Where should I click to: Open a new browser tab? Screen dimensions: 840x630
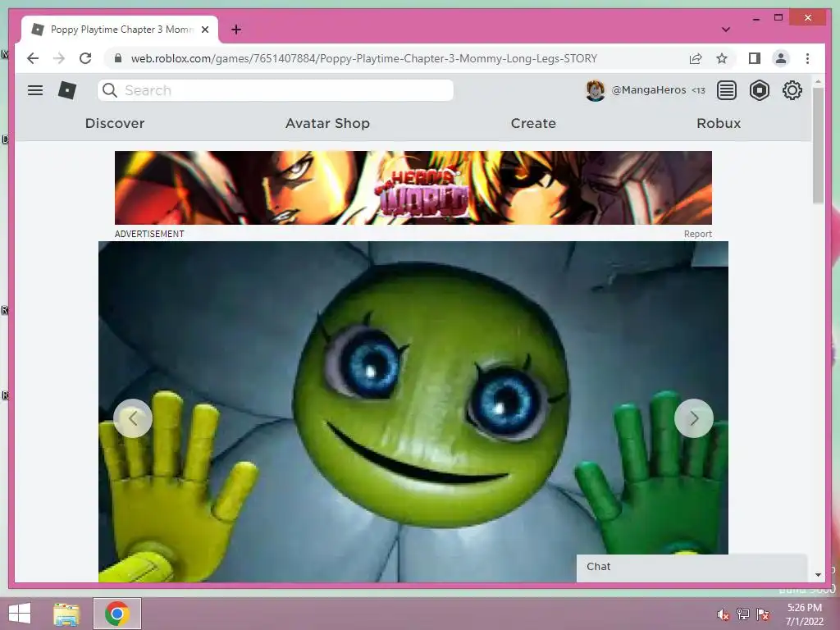236,30
